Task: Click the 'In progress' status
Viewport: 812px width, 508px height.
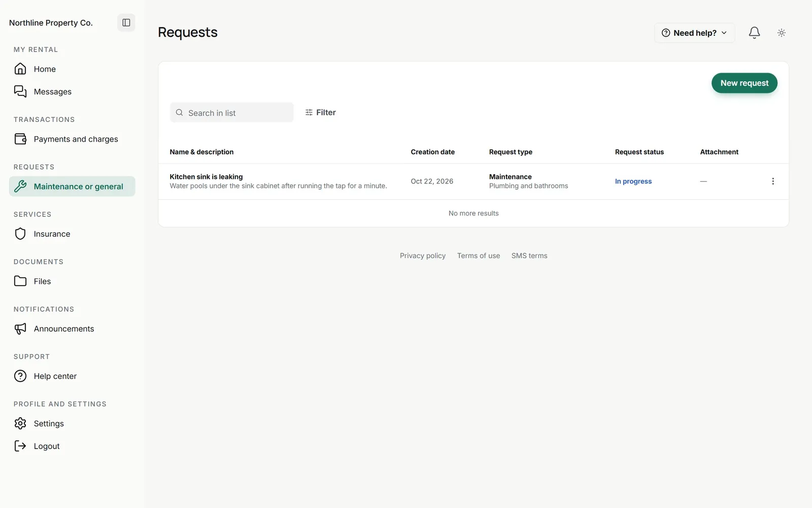Action: coord(633,181)
